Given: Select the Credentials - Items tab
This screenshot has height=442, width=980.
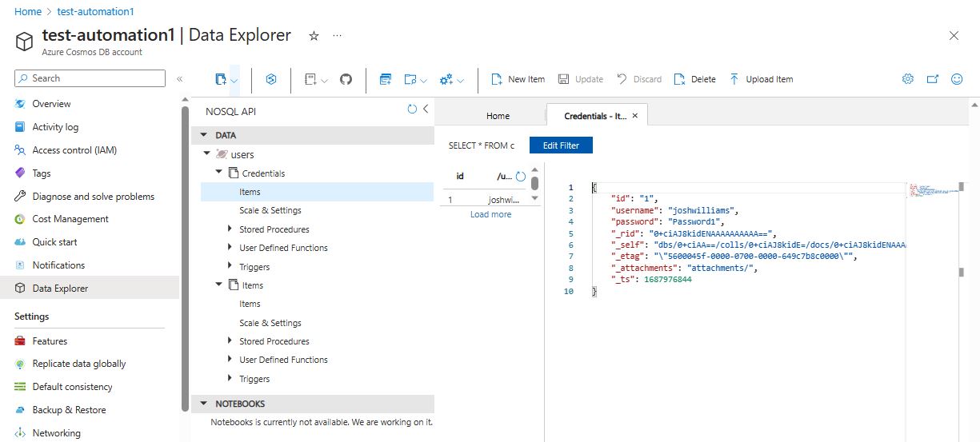Looking at the screenshot, I should pos(594,116).
